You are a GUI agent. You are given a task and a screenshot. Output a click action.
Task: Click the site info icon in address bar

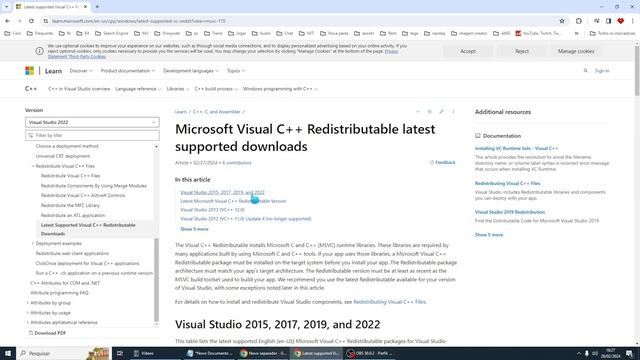click(45, 21)
